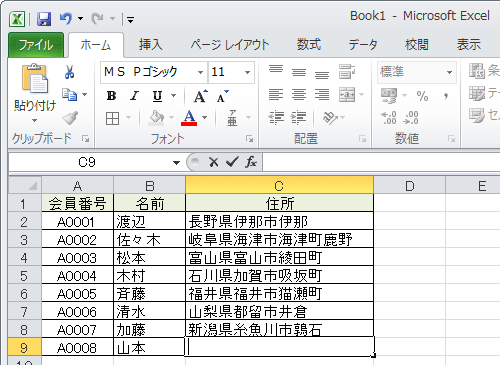Viewport: 500px width, 365px height.
Task: Apply the red font color swatch
Action: [189, 118]
